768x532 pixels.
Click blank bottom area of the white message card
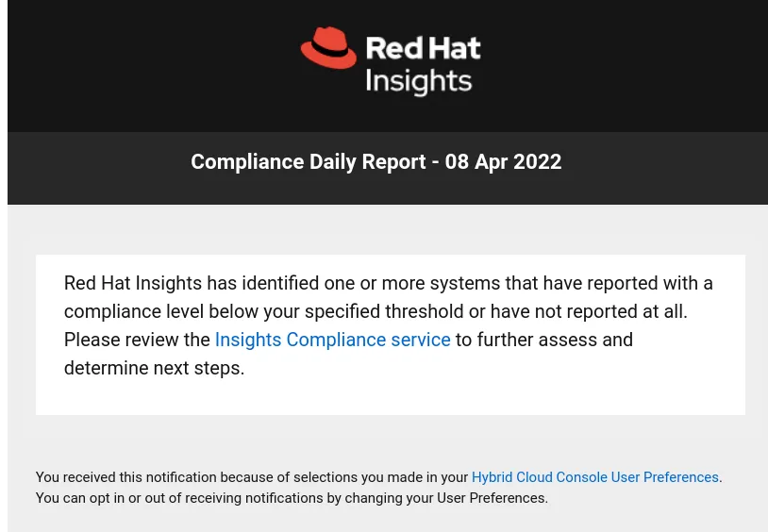[x=391, y=399]
